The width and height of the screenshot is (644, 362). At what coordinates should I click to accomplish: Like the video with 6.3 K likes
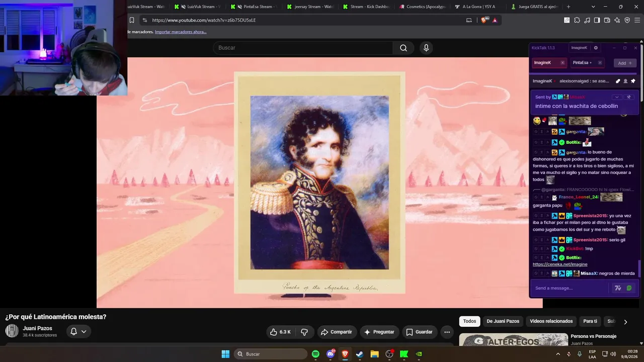(280, 332)
